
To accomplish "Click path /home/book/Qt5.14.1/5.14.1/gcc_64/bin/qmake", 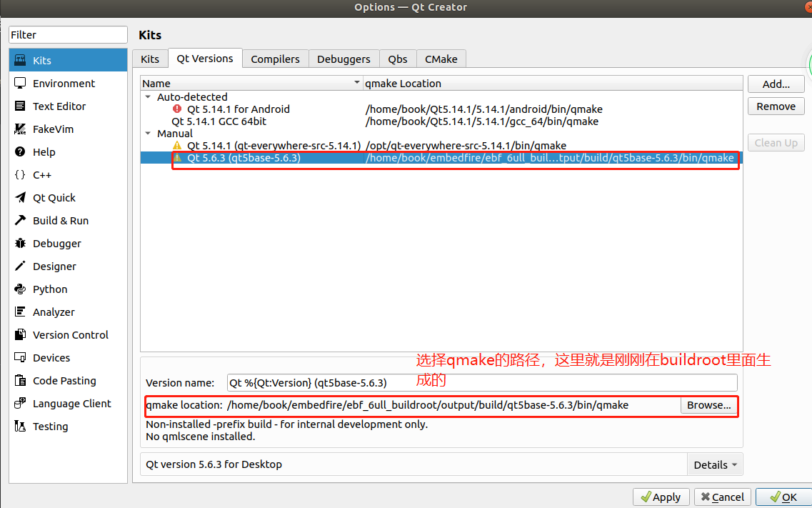I will point(481,121).
